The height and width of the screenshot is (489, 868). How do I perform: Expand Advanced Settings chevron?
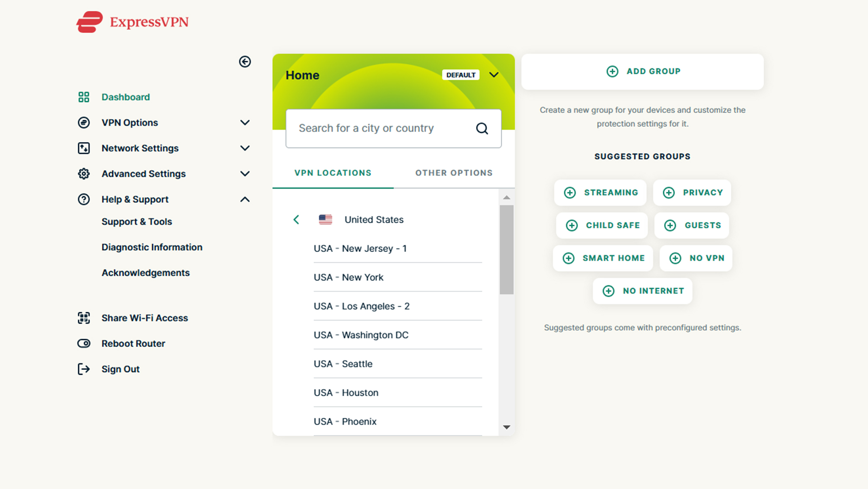tap(245, 174)
